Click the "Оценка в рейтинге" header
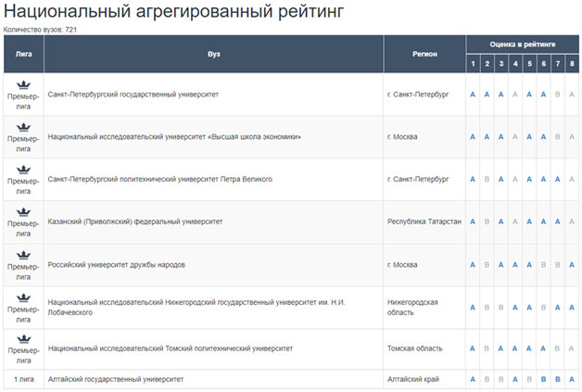 [x=523, y=44]
